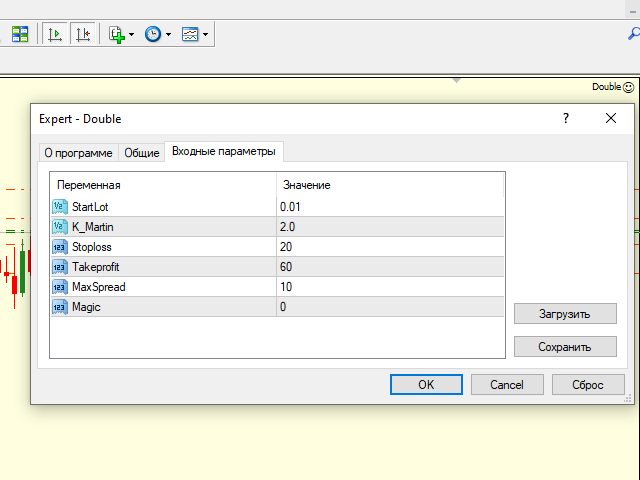This screenshot has width=640, height=480.
Task: Switch to the Общие tab
Action: click(x=141, y=153)
